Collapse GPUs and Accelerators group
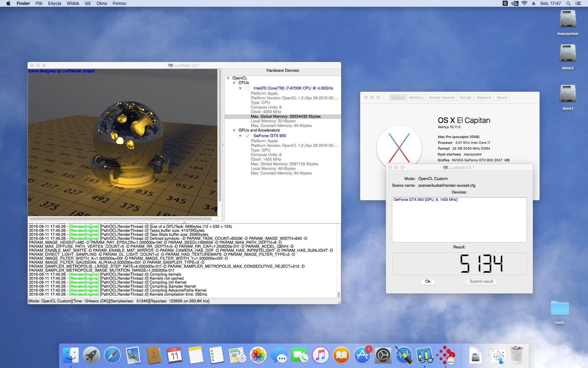588x368 pixels. (x=234, y=130)
